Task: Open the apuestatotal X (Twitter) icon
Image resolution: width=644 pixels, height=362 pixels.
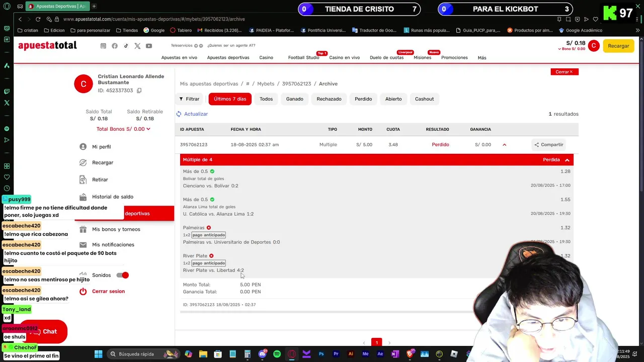Action: click(137, 46)
